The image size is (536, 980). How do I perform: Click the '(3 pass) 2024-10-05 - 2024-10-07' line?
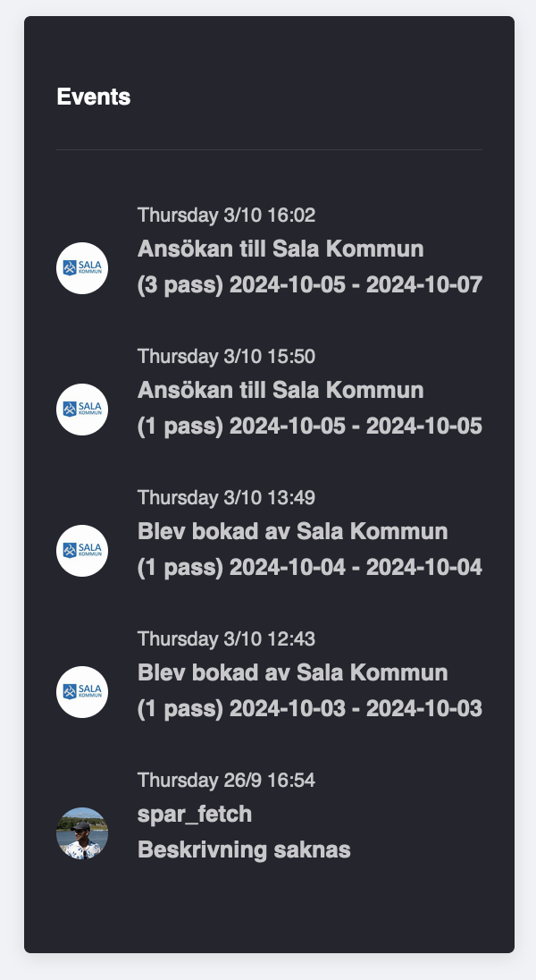click(x=310, y=285)
